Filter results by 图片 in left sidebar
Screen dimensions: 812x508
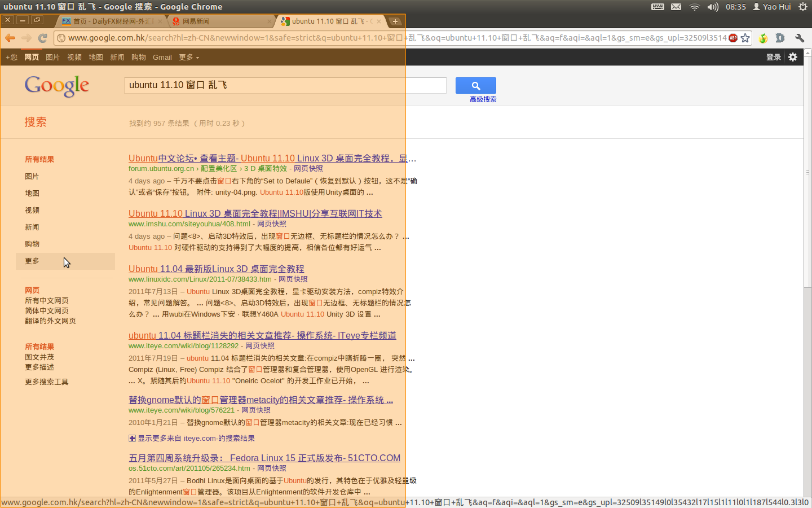32,177
